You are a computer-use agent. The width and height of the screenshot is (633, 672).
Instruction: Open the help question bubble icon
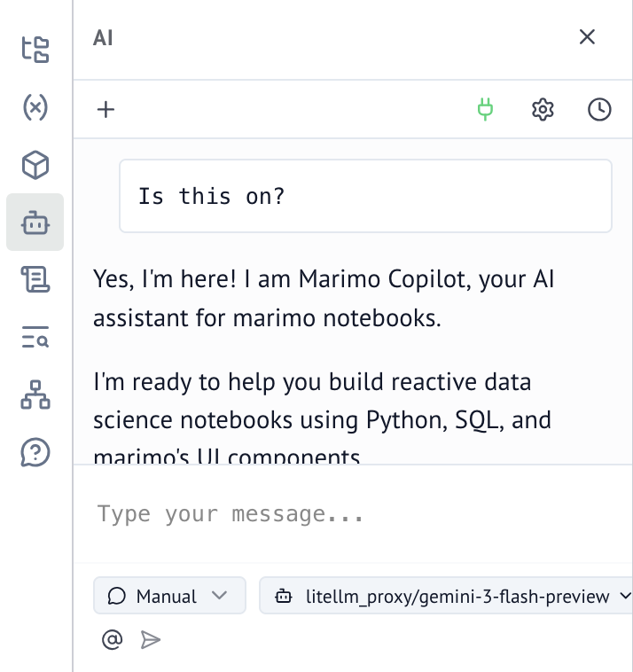click(35, 453)
